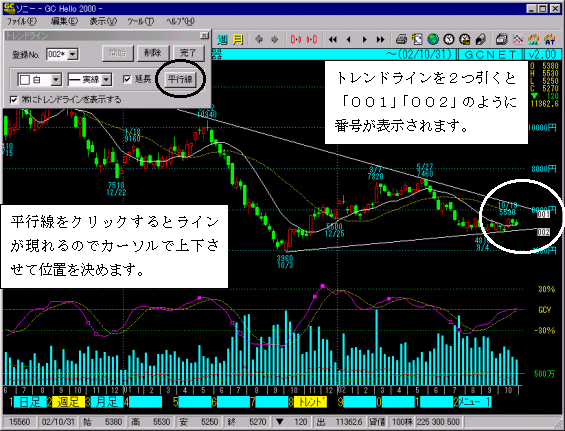The image size is (565, 431).
Task: Click the white color swatch in the trendline panel
Action: coord(25,80)
